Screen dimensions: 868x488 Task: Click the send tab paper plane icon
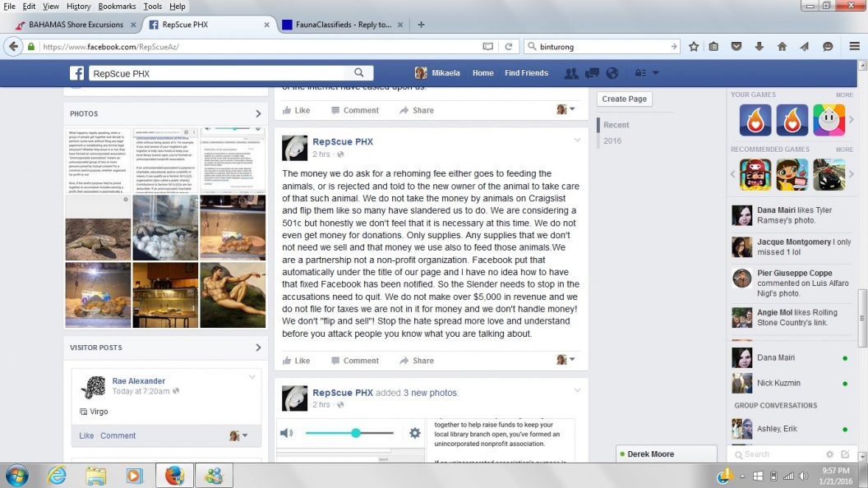(x=805, y=47)
